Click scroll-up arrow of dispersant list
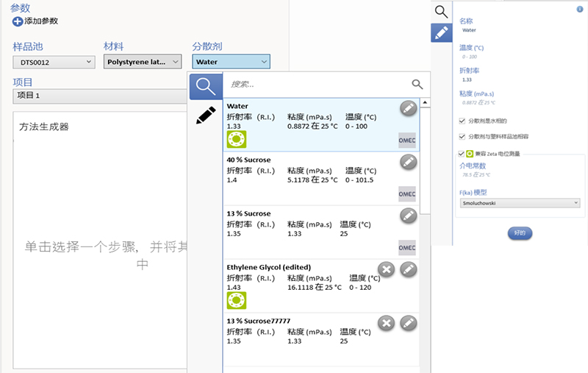The height and width of the screenshot is (373, 588). [x=425, y=102]
